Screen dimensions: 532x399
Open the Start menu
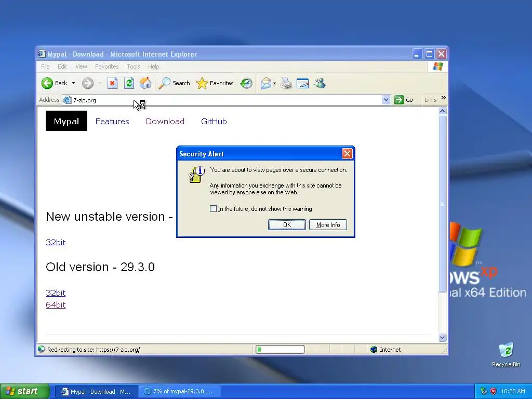tap(25, 391)
